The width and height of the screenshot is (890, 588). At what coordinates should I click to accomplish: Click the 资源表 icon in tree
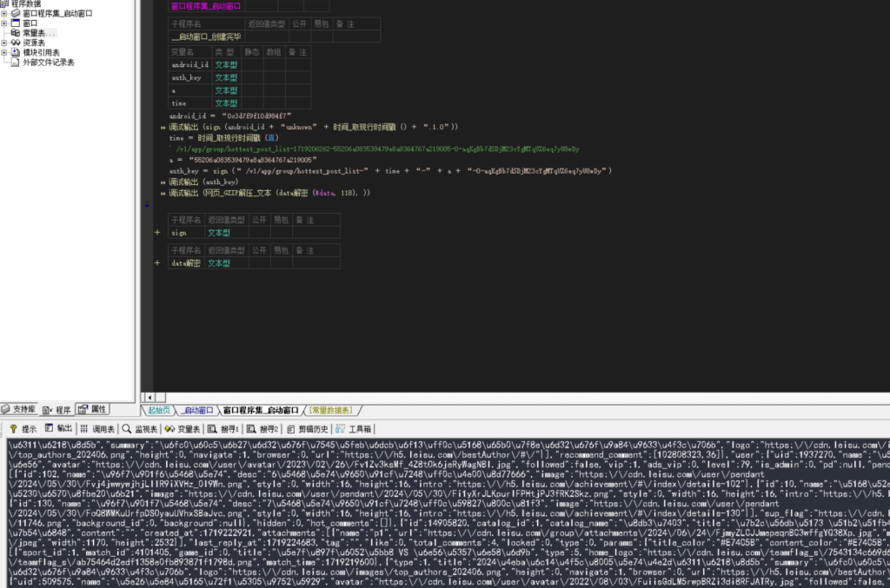16,43
